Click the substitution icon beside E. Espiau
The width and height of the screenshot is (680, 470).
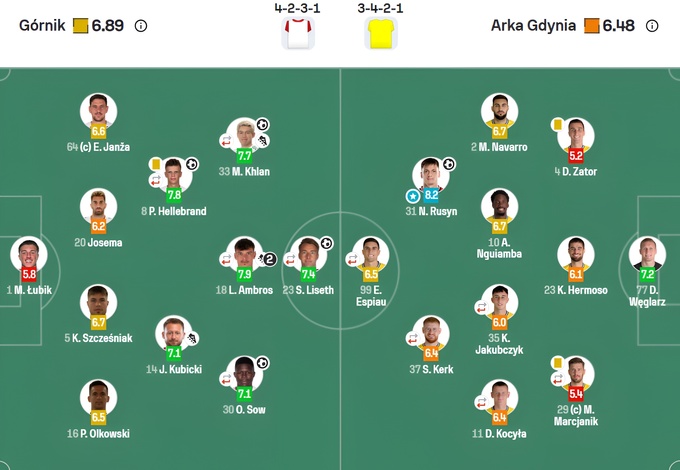[352, 258]
